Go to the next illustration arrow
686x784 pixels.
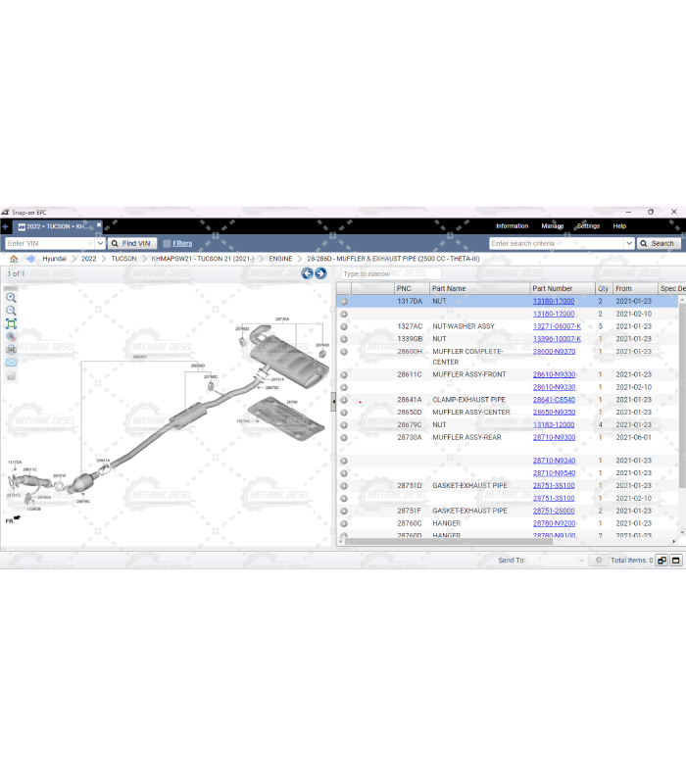(x=320, y=273)
